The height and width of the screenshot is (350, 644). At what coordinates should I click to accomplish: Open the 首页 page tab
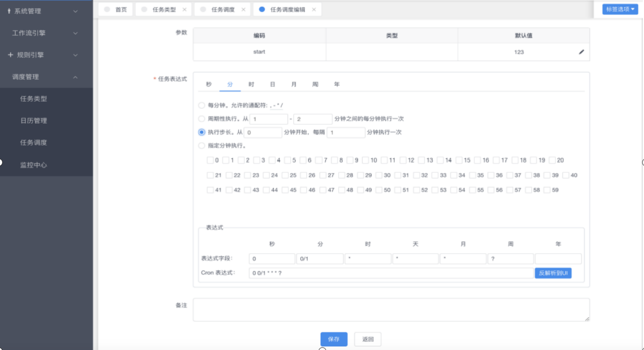coord(116,9)
